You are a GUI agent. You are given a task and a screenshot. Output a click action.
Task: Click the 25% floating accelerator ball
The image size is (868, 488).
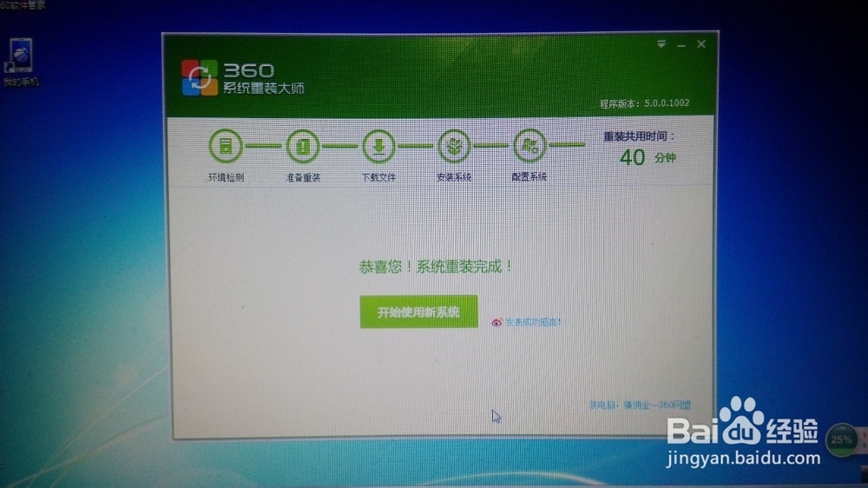[841, 440]
